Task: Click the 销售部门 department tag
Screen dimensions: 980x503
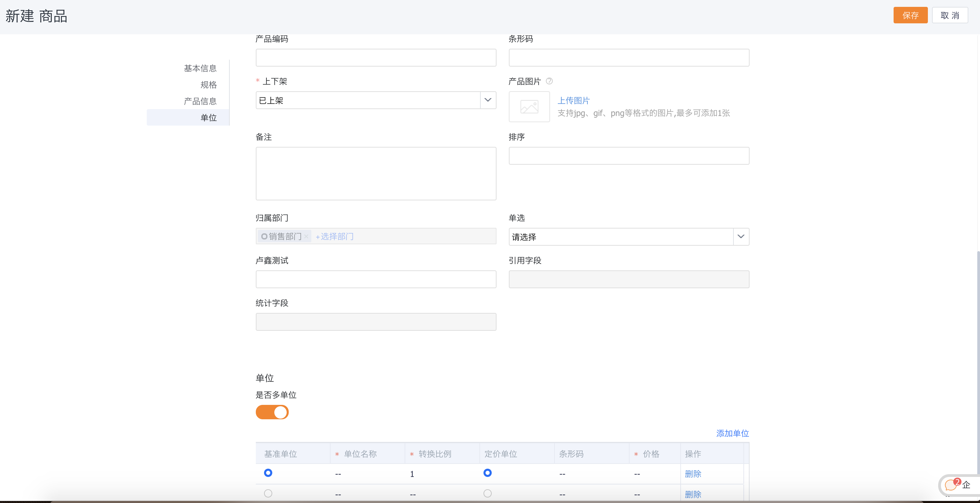Action: [x=285, y=236]
